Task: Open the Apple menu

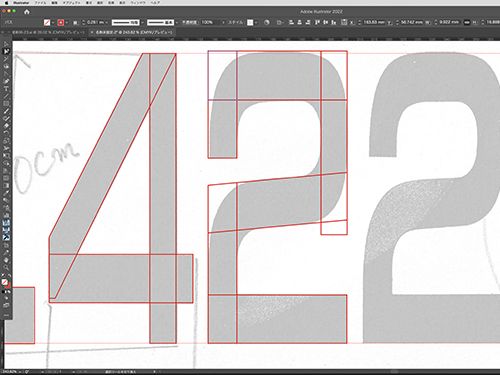Action: point(6,3)
